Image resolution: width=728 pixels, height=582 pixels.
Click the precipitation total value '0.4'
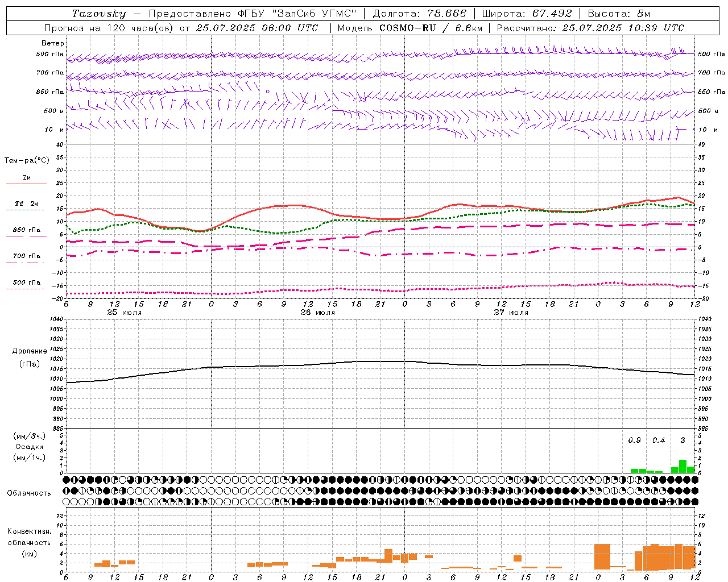pos(659,440)
